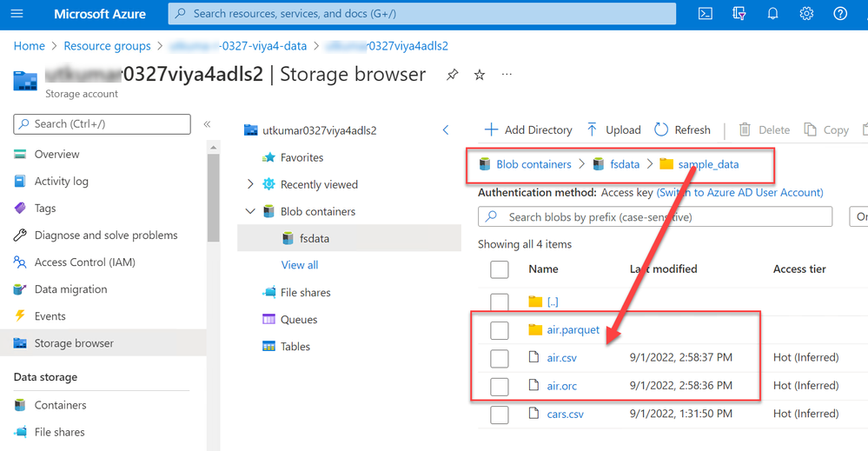
Task: Expand the Recently viewed tree node
Action: tap(251, 184)
